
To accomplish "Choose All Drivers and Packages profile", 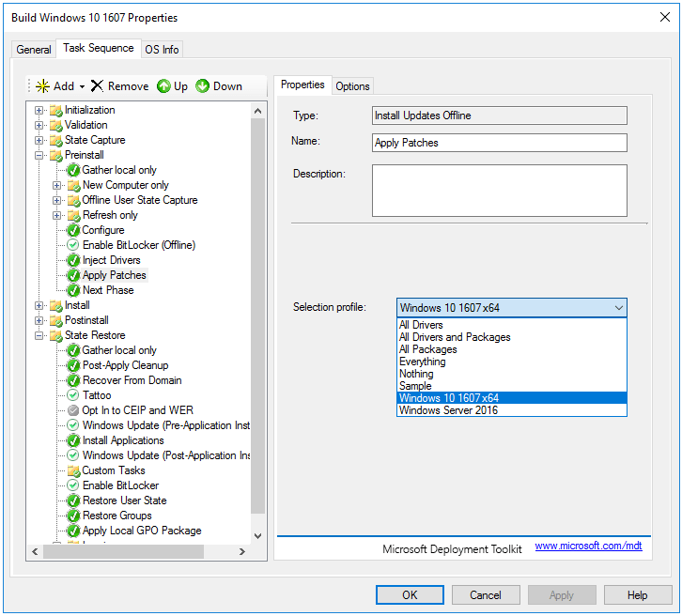I will (511, 337).
